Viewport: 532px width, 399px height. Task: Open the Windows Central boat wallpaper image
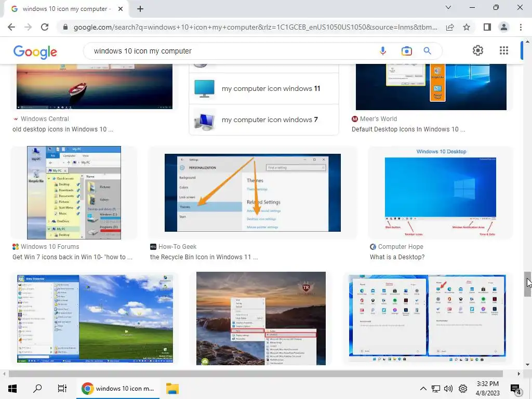point(95,87)
